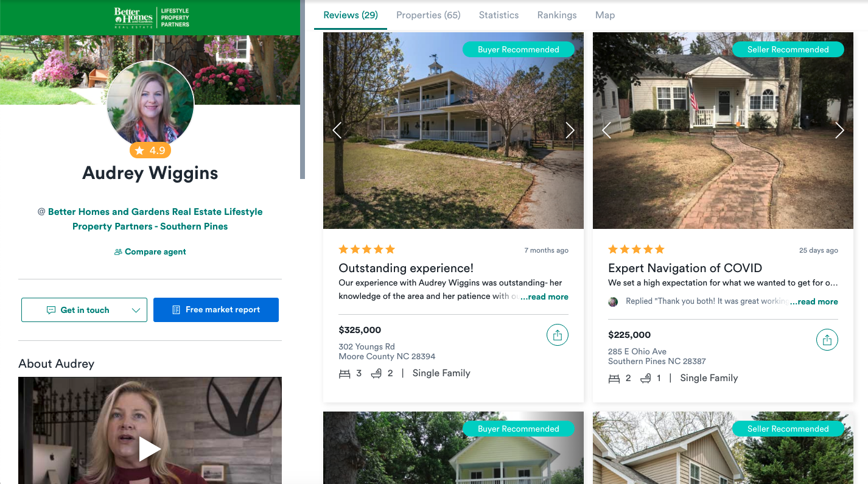
Task: Show next photo of E Ohio Ave house
Action: click(839, 130)
